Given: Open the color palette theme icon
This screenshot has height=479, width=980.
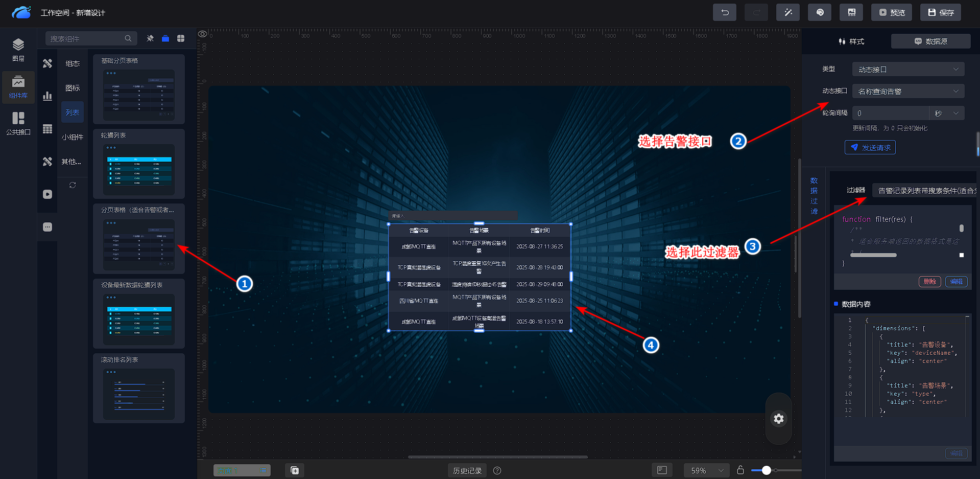Looking at the screenshot, I should click(x=820, y=13).
